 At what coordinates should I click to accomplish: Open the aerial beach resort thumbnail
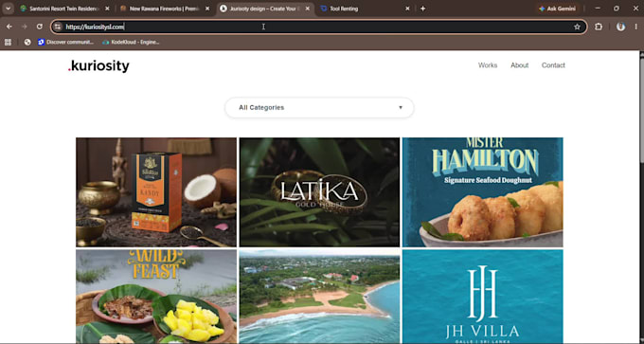pyautogui.click(x=319, y=297)
